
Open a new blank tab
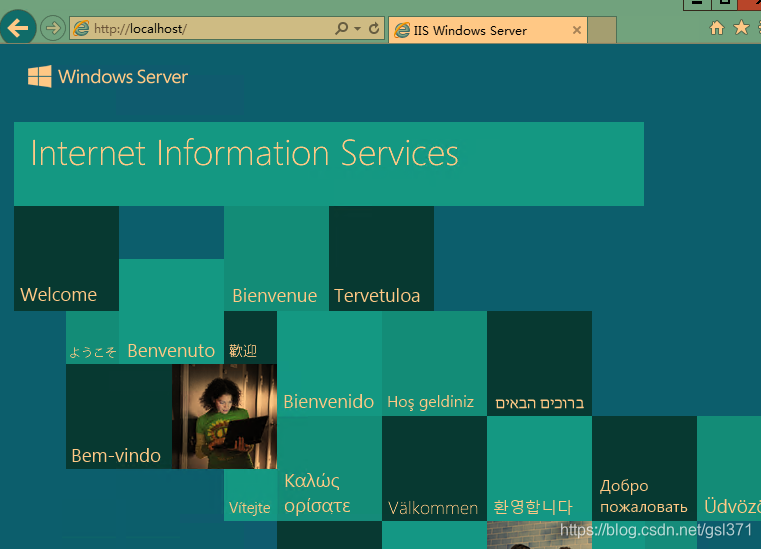click(602, 30)
